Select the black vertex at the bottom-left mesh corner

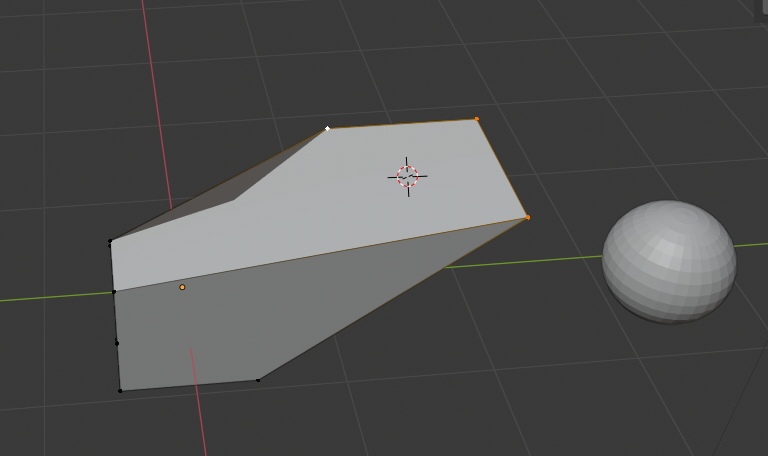120,391
